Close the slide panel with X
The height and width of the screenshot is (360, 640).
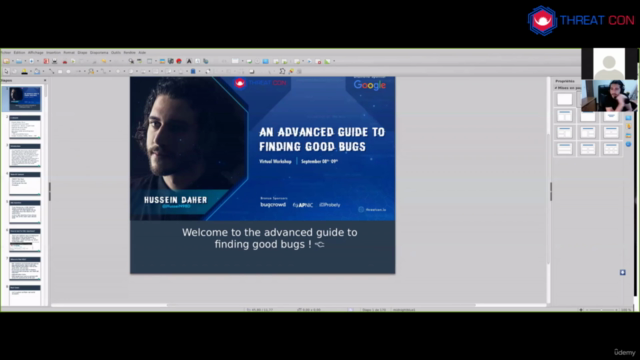45,80
